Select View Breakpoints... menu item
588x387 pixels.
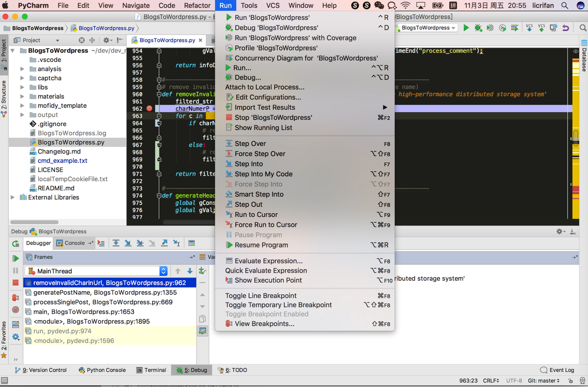click(305, 324)
